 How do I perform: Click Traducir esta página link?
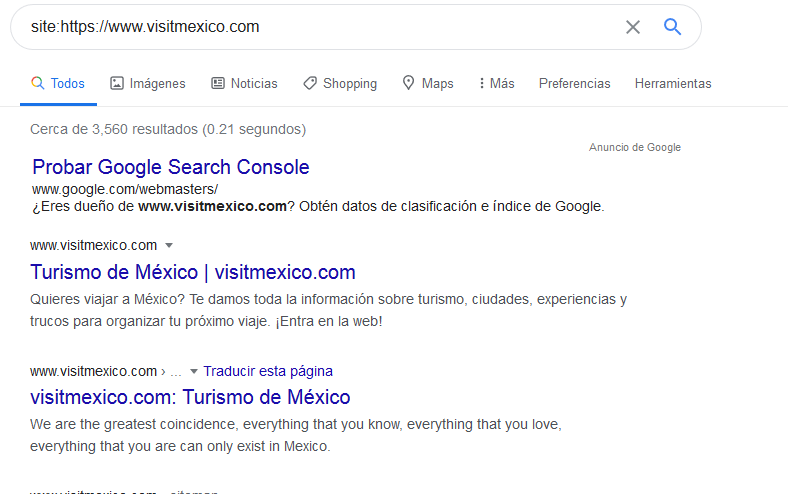tap(268, 371)
